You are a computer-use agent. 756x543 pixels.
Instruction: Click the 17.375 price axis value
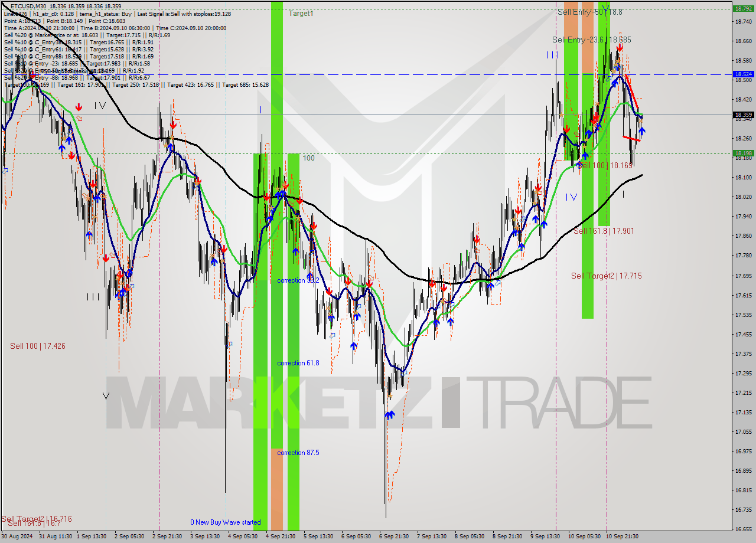[743, 354]
